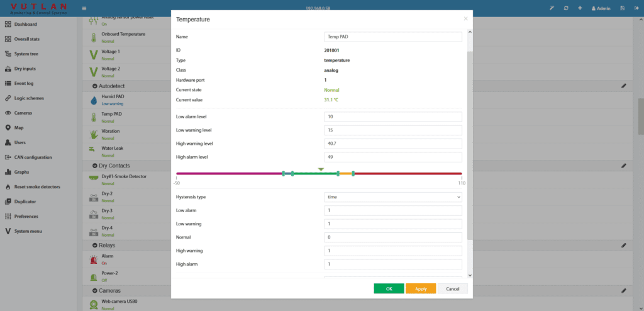The height and width of the screenshot is (311, 644).
Task: Click the wrench tool icon in top bar
Action: click(552, 8)
